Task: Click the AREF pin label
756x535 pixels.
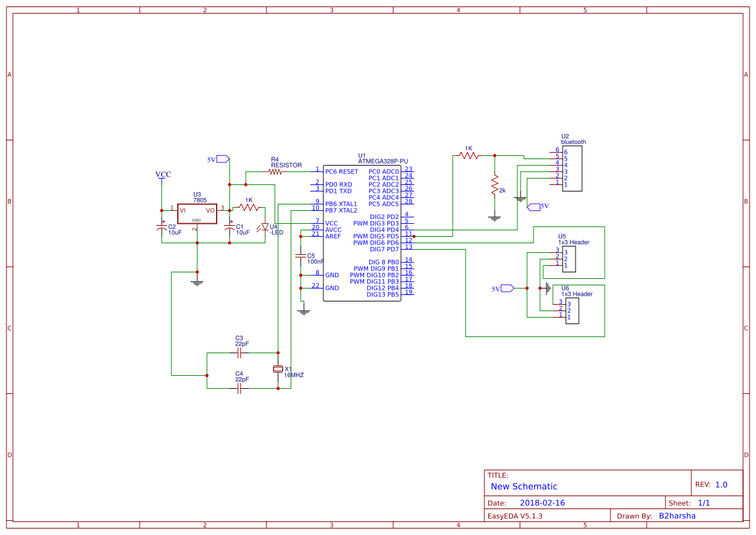Action: coord(332,236)
